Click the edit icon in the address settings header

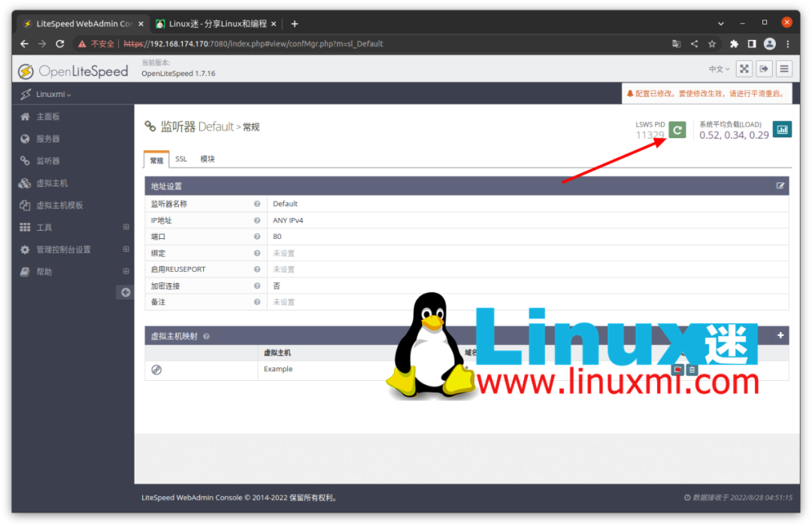click(780, 186)
